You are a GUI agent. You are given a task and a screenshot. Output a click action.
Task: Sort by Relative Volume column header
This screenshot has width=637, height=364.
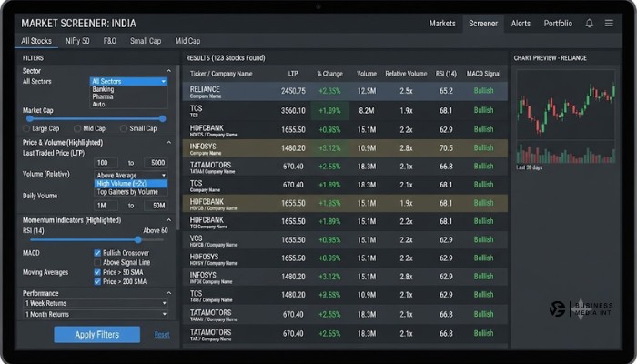coord(406,74)
